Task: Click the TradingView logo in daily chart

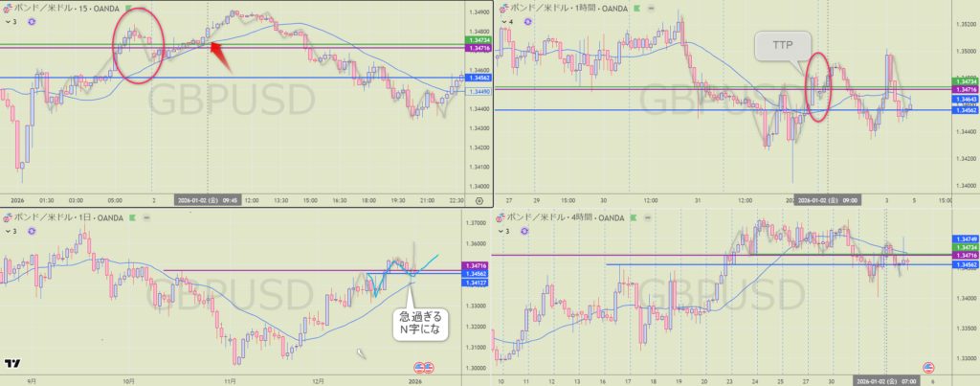Action: click(x=13, y=364)
